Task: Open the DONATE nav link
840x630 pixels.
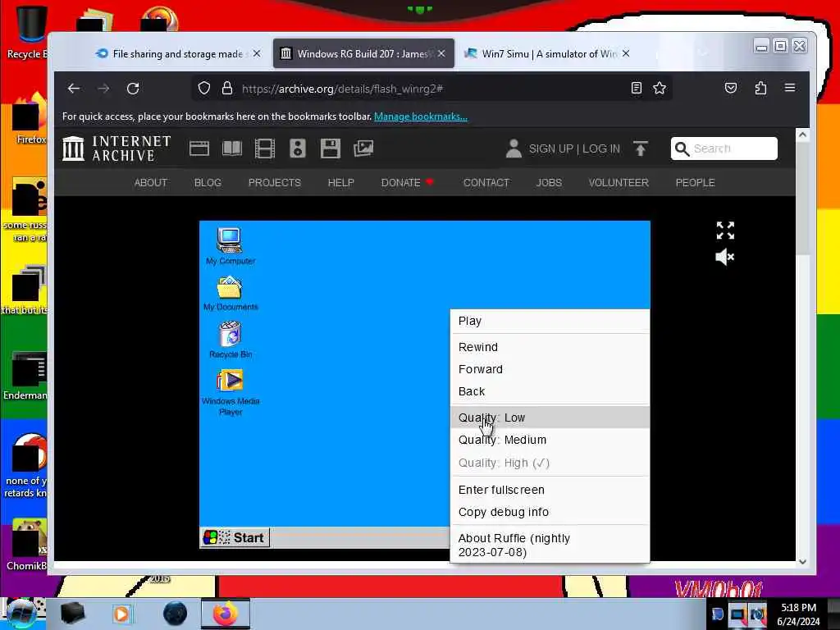Action: (407, 183)
